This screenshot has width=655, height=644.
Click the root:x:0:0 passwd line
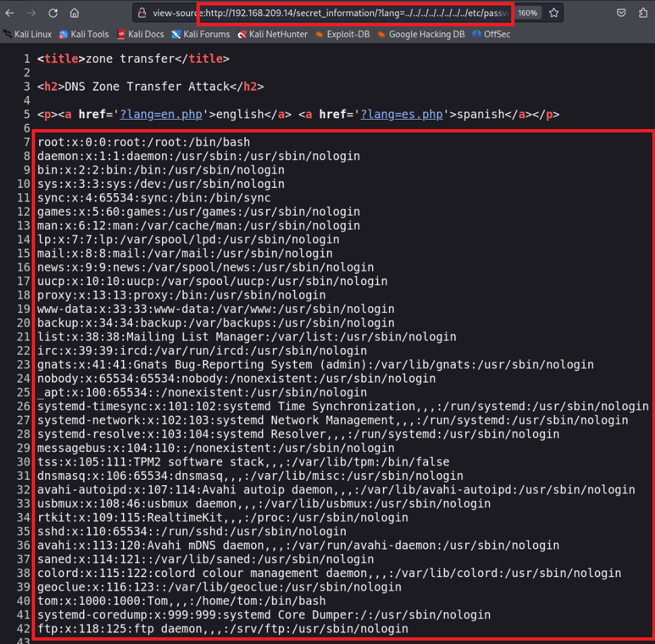point(144,142)
